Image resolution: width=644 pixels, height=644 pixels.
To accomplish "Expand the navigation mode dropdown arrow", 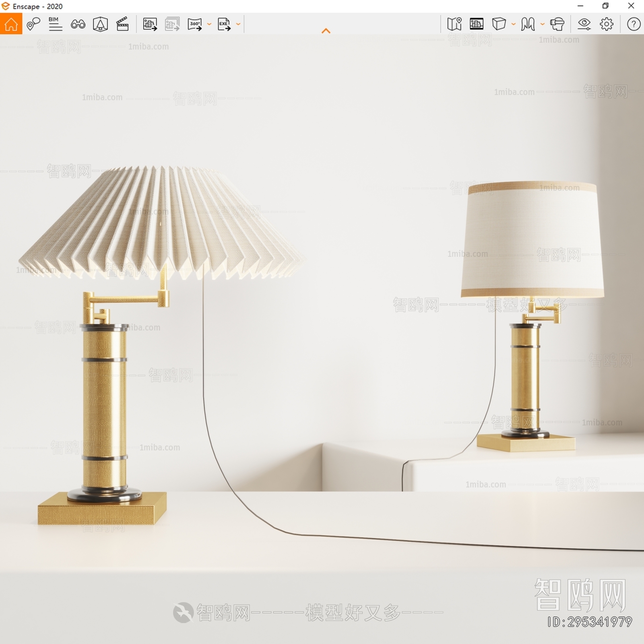I will [542, 24].
